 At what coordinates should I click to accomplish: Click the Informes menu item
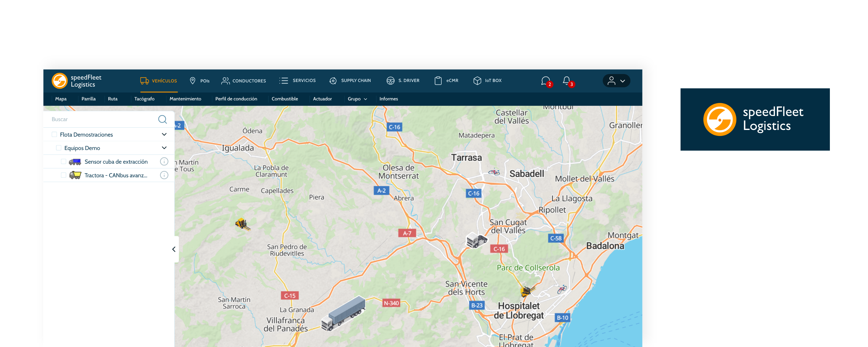point(389,99)
